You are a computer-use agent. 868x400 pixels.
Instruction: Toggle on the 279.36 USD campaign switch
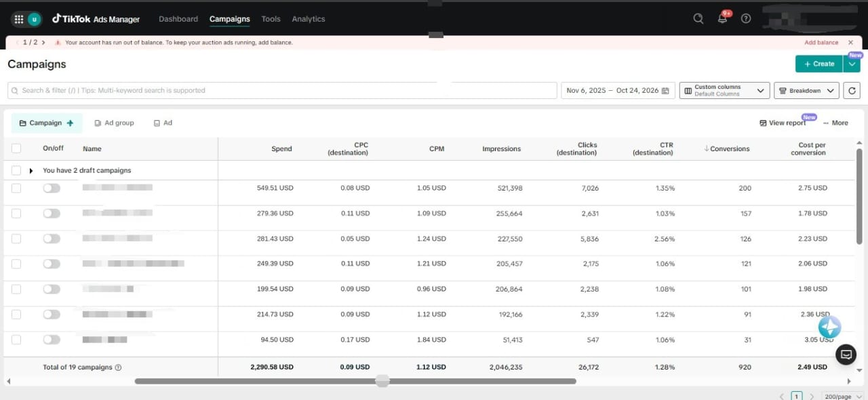tap(52, 213)
